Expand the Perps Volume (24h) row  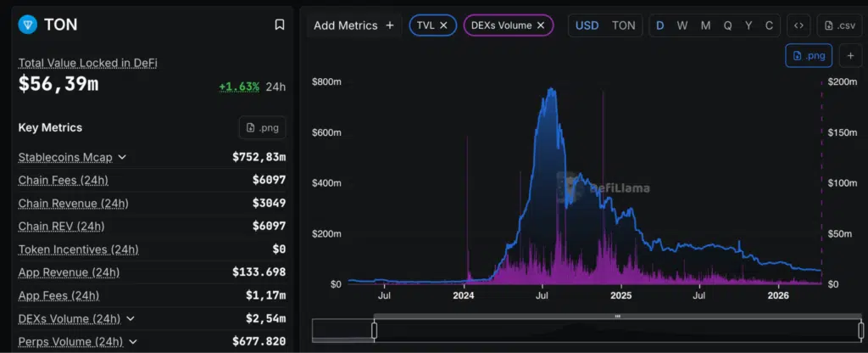pyautogui.click(x=131, y=342)
